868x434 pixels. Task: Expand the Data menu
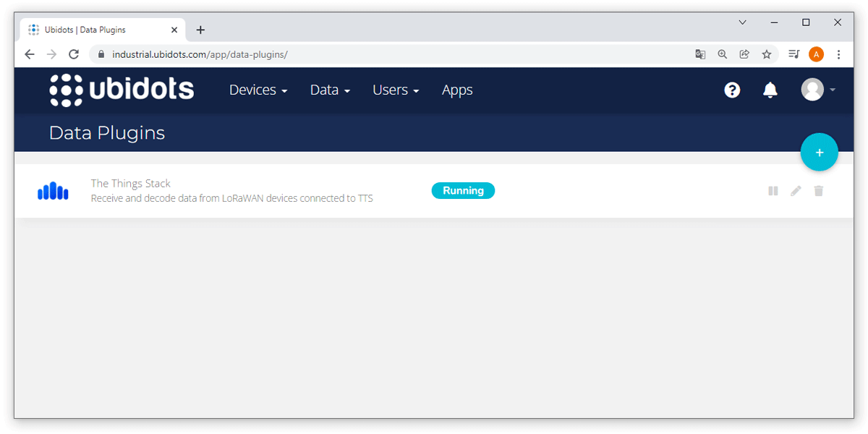330,90
